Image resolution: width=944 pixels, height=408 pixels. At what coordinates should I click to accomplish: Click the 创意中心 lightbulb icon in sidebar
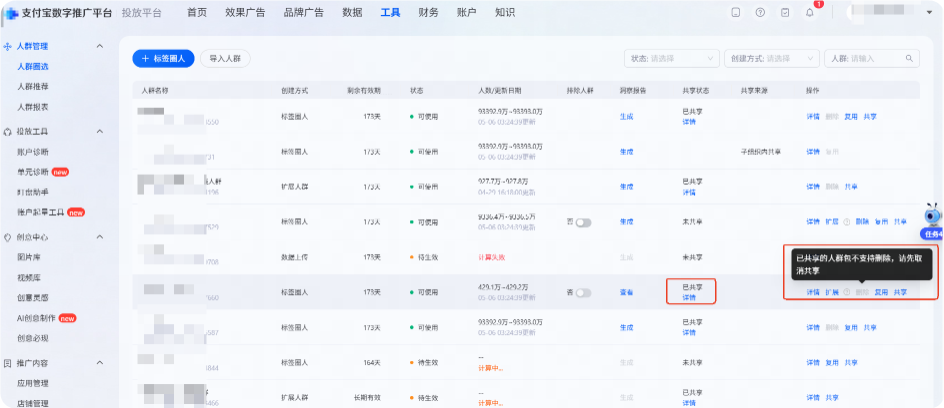[x=8, y=237]
